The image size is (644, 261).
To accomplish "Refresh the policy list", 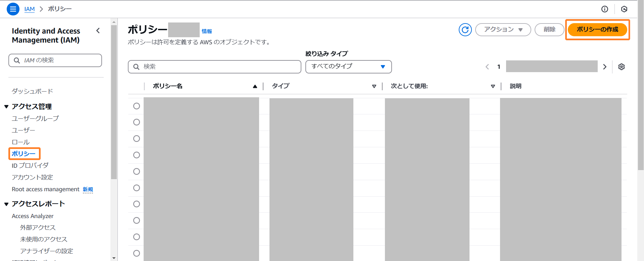I will click(465, 30).
